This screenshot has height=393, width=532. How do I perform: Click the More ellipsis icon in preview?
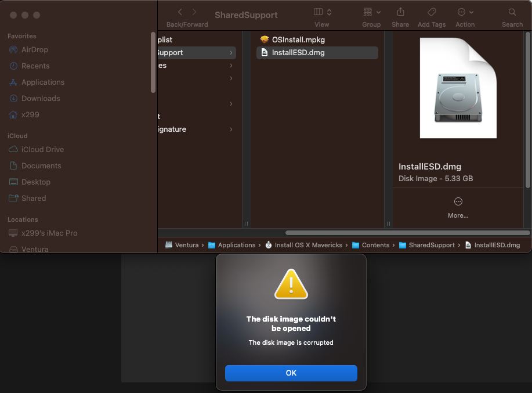click(x=458, y=201)
